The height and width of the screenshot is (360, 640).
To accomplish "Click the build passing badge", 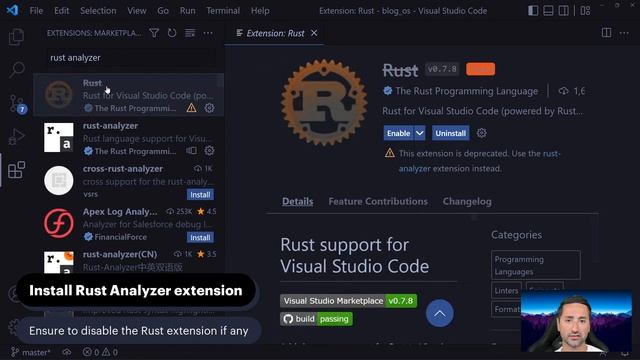I will pos(316,319).
